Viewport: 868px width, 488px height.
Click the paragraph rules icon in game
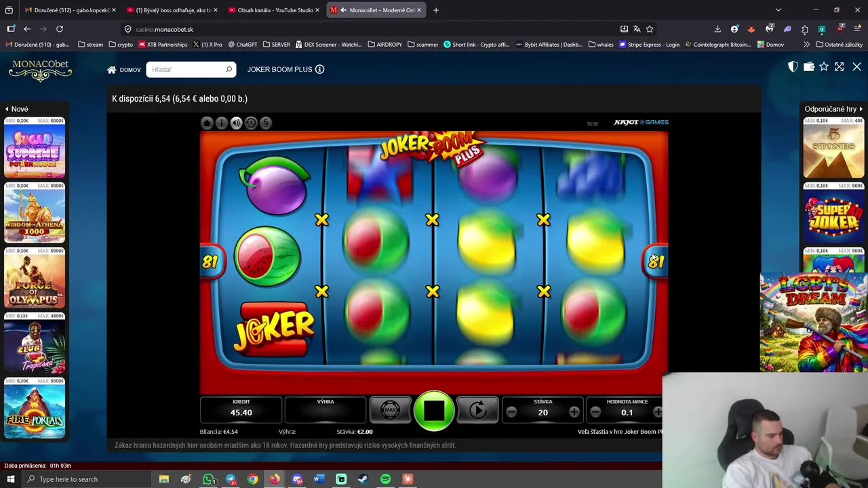pos(266,123)
